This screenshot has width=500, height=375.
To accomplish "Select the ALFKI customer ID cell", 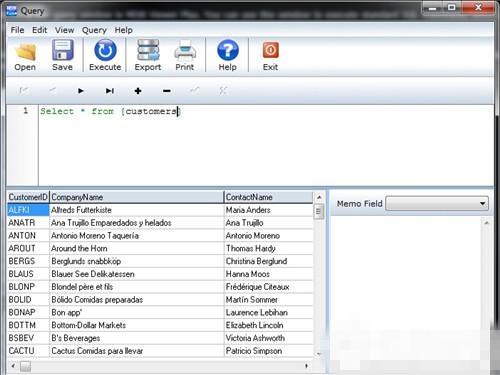I will click(28, 210).
